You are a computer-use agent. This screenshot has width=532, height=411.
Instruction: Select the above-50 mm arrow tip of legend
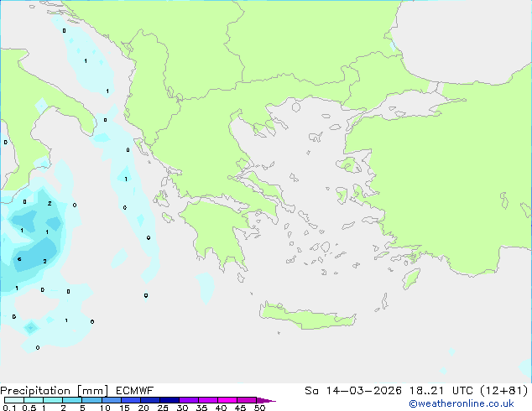(266, 400)
